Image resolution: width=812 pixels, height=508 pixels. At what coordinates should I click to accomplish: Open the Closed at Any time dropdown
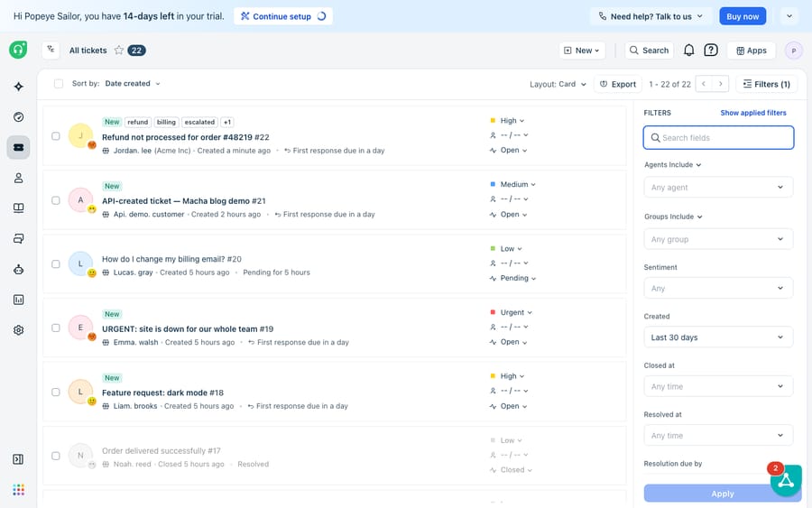click(718, 386)
